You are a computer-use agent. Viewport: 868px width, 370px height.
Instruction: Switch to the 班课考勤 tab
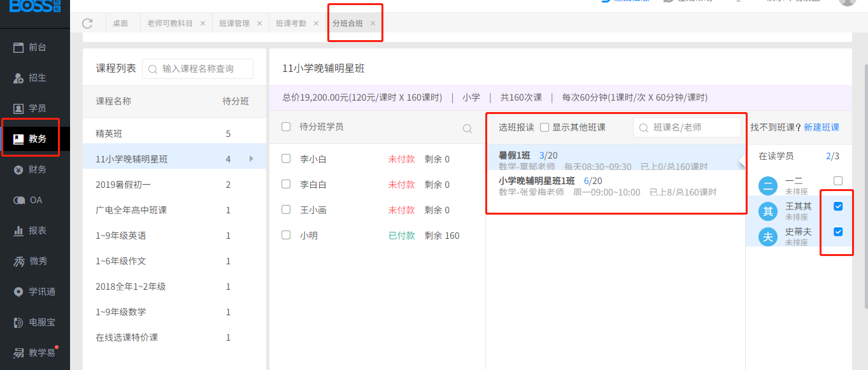coord(291,24)
